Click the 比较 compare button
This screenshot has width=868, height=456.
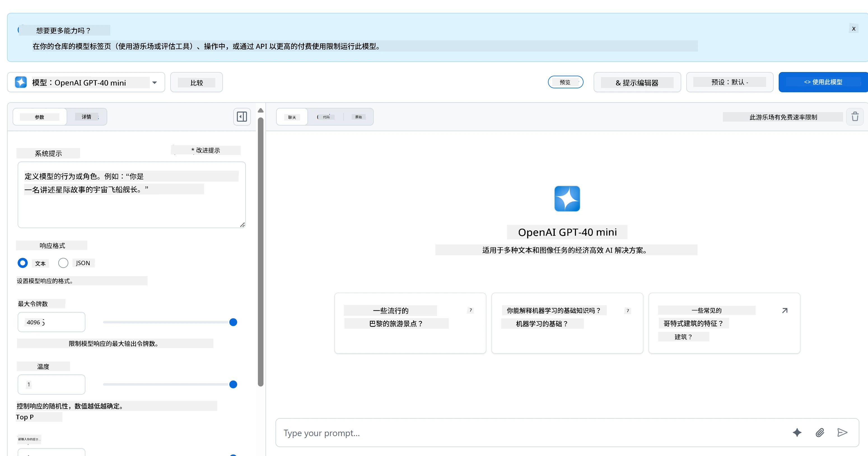tap(197, 82)
